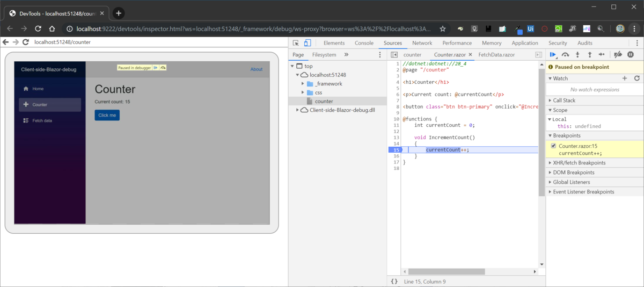Open the FetchData.razor file tab
Image resolution: width=644 pixels, height=287 pixels.
pos(496,55)
